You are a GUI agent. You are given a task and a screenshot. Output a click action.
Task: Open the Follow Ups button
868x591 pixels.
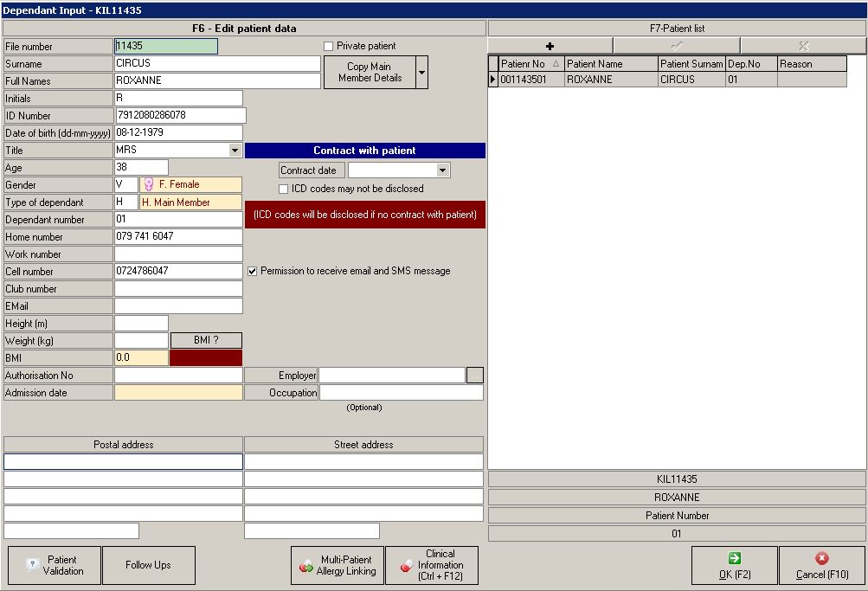tap(151, 565)
